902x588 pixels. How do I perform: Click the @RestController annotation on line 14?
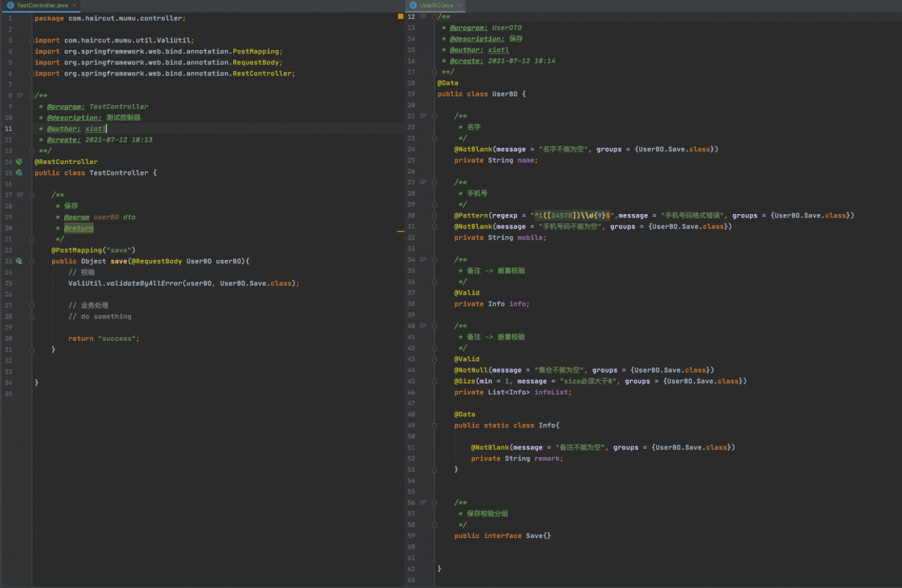[x=66, y=162]
